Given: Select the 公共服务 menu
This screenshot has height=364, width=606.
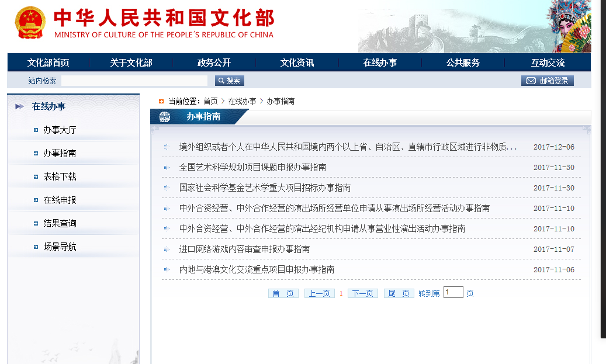Looking at the screenshot, I should tap(463, 63).
